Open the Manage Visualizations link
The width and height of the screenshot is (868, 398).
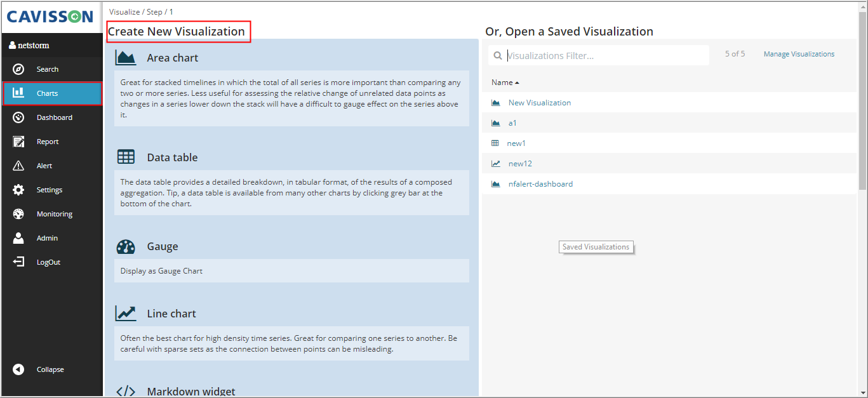[x=799, y=54]
